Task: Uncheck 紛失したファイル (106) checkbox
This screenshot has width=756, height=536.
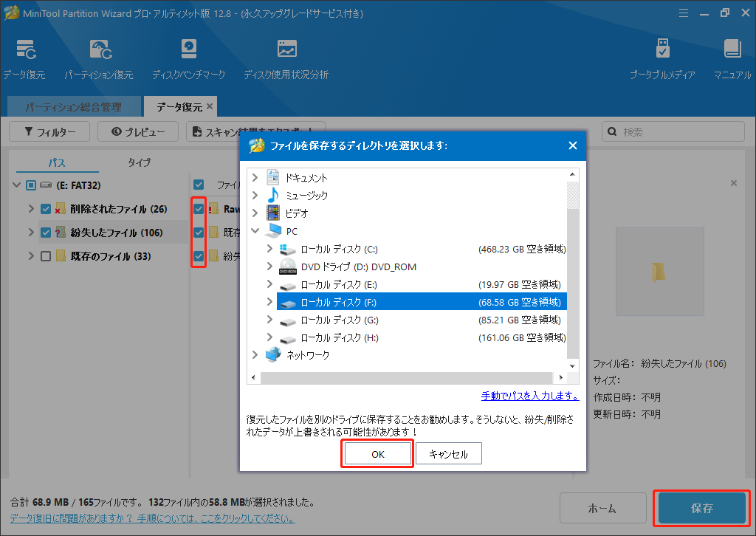Action: (46, 233)
